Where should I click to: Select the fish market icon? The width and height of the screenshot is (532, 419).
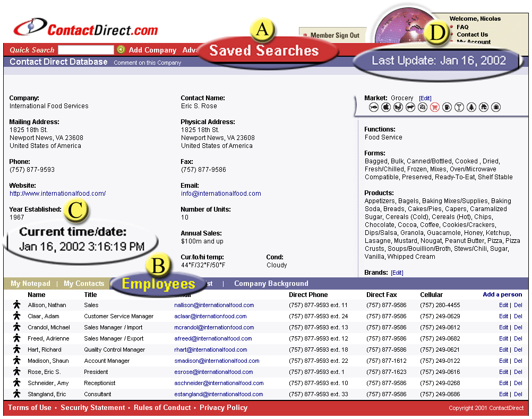pyautogui.click(x=374, y=108)
